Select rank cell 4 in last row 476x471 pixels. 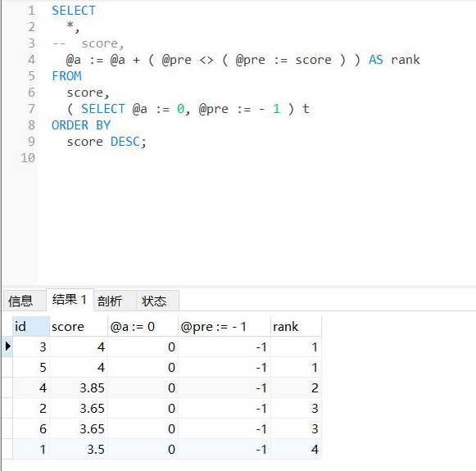coord(296,449)
